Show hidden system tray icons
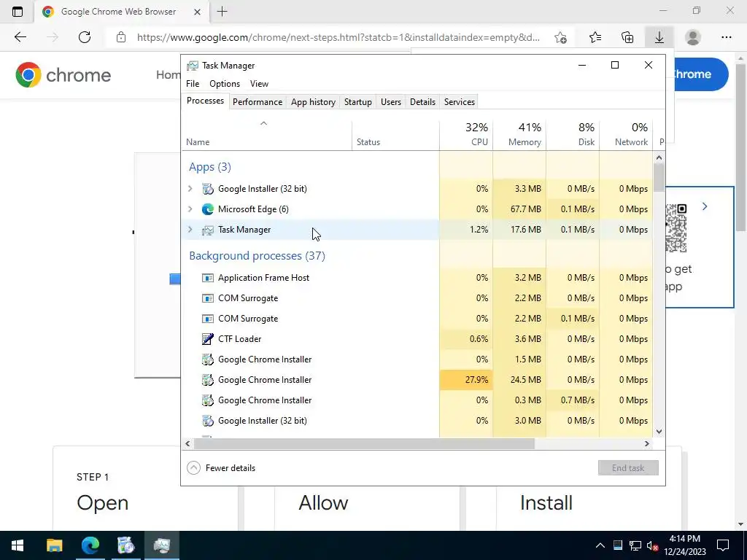 tap(600, 545)
